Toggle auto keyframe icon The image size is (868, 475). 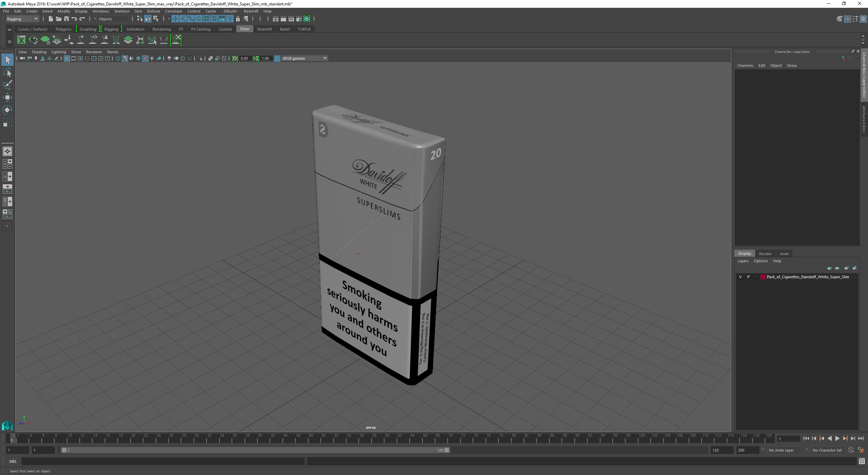(851, 450)
